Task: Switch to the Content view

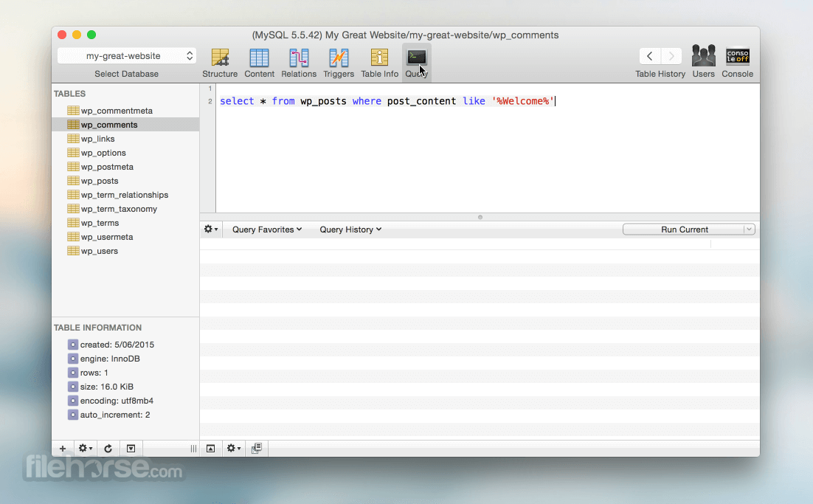Action: (259, 63)
